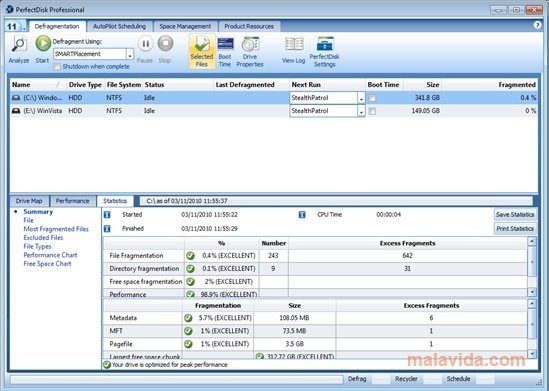549x391 pixels.
Task: Click the info icon next to Finished
Action: [x=107, y=229]
